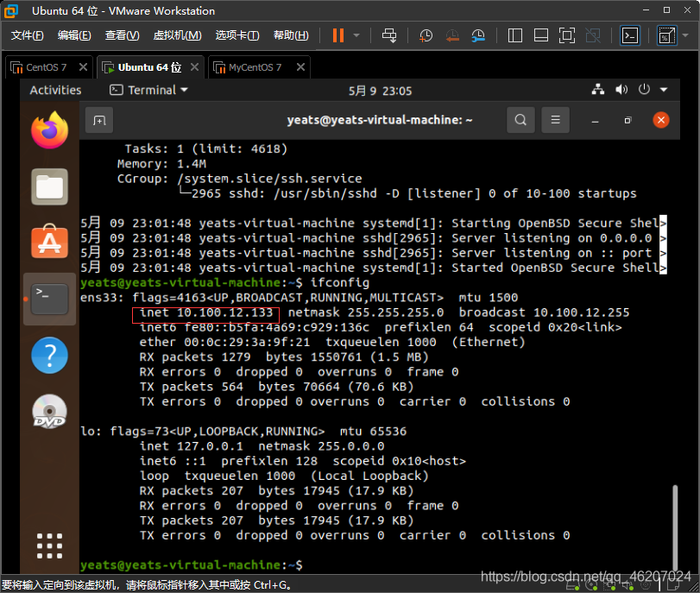Open the terminal hamburger menu

pyautogui.click(x=555, y=120)
